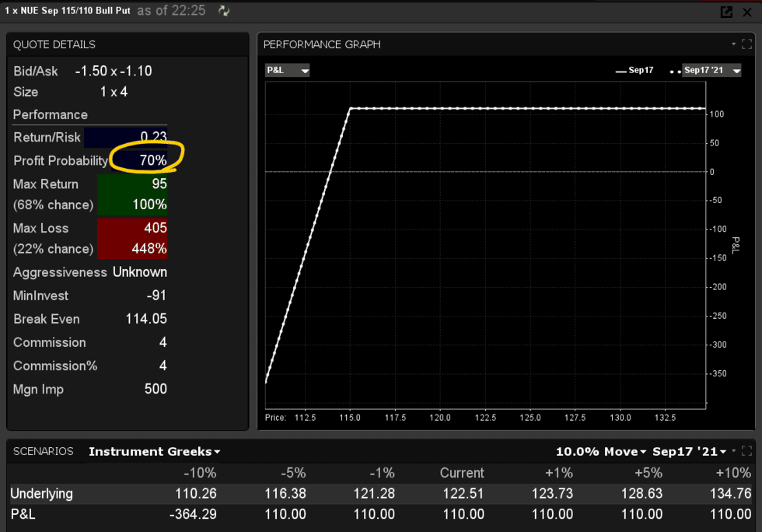Expand the Instrument Greeks dropdown

(154, 451)
